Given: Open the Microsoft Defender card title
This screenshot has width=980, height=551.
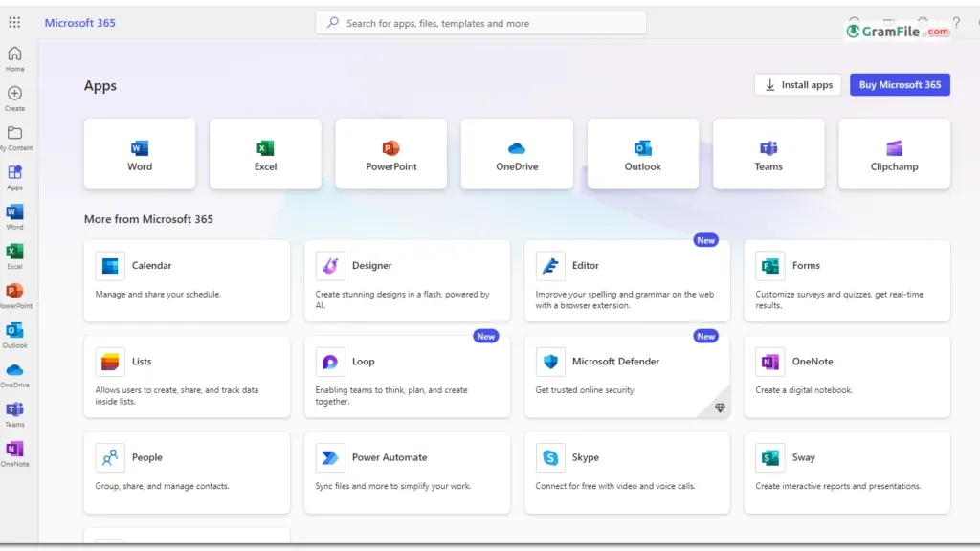Looking at the screenshot, I should pos(615,362).
